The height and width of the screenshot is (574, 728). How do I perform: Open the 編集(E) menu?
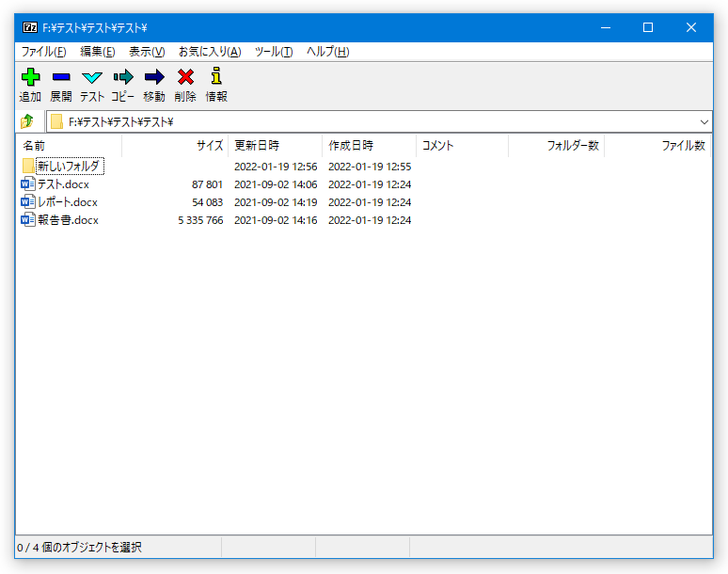click(98, 52)
